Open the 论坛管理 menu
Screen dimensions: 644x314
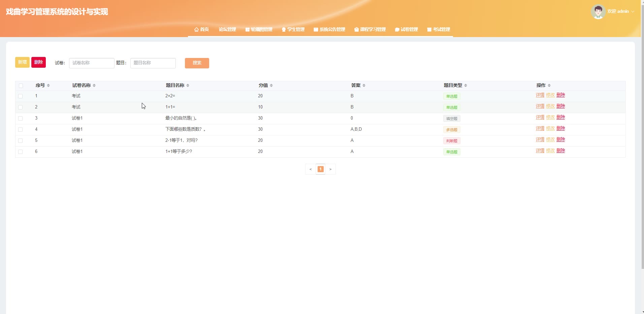click(227, 30)
